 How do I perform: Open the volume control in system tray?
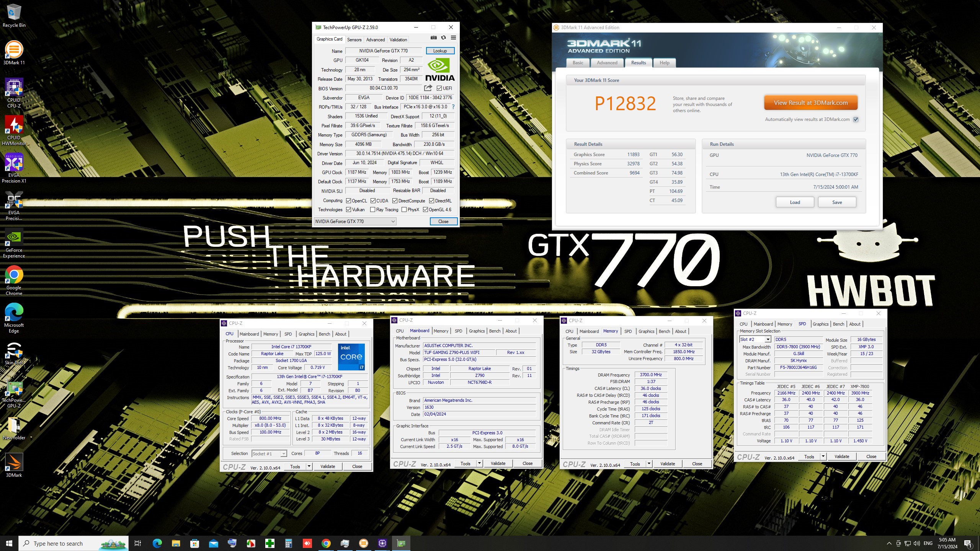[916, 543]
